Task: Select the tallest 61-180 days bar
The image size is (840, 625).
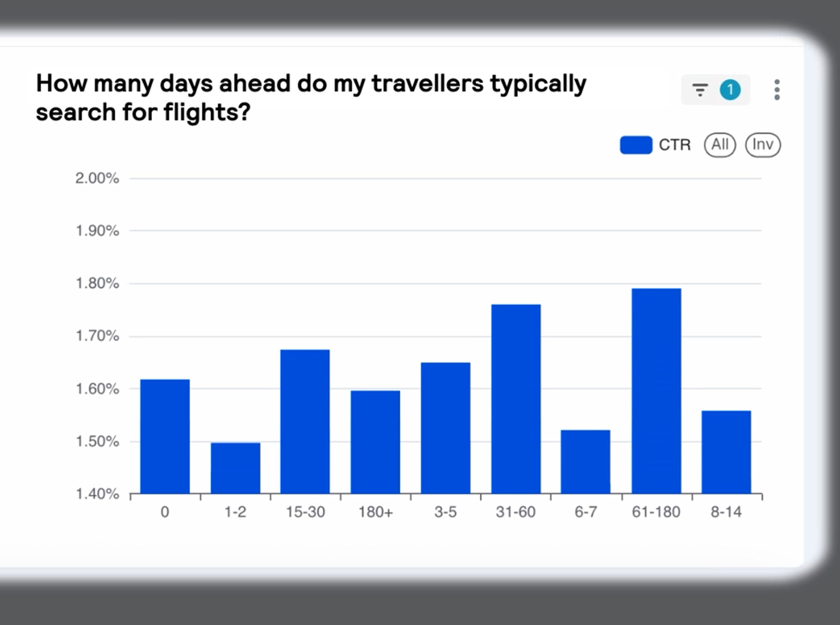Action: (x=656, y=391)
